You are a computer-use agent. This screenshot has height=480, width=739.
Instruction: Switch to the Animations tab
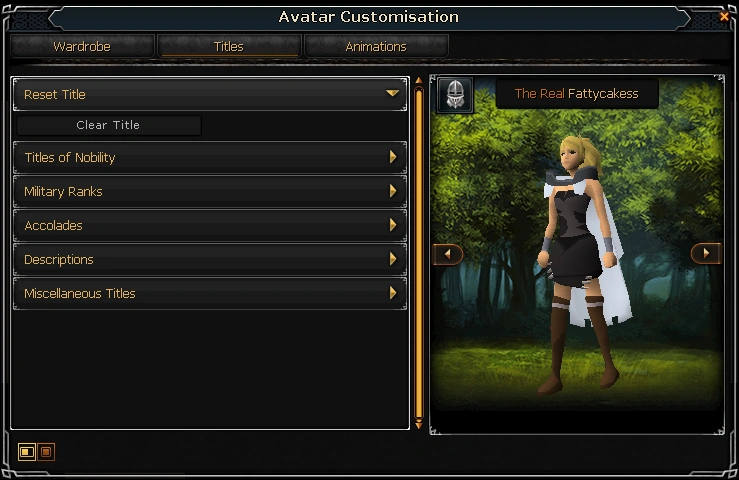click(376, 46)
